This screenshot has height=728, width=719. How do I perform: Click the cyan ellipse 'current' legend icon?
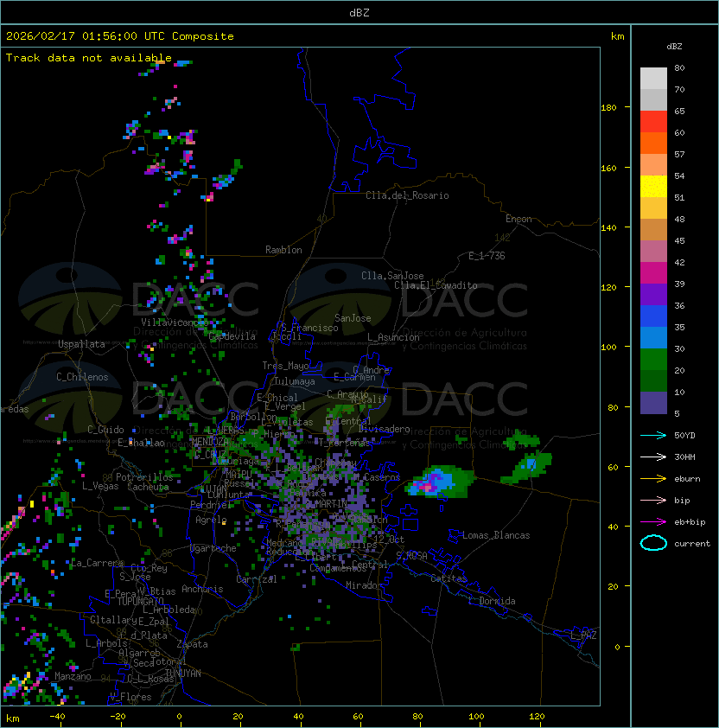point(653,543)
